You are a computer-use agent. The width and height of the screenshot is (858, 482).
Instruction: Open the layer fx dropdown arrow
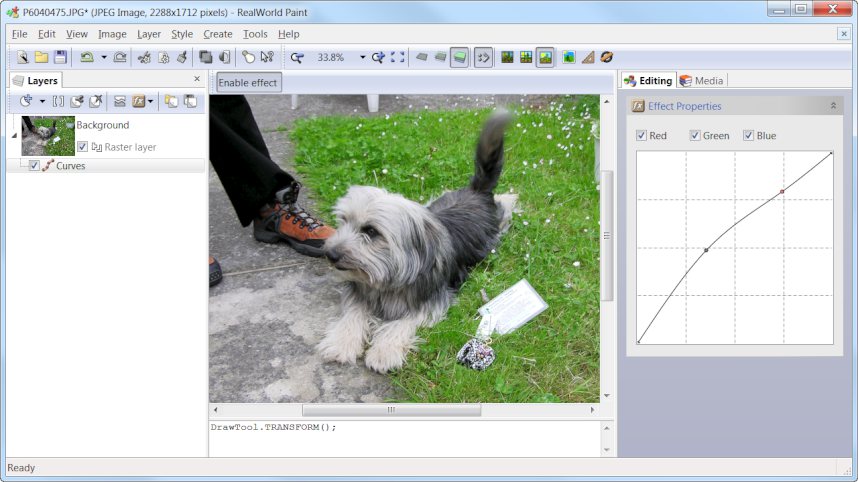pos(150,101)
